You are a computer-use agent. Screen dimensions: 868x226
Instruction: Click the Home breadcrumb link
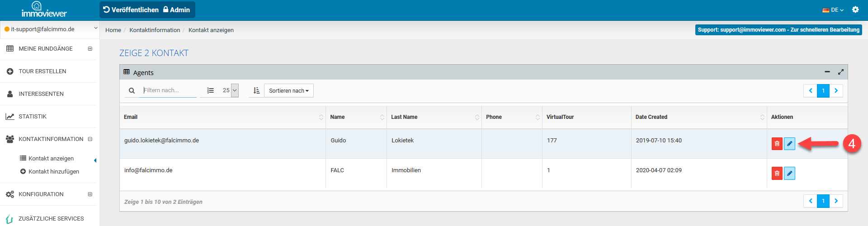coord(113,30)
